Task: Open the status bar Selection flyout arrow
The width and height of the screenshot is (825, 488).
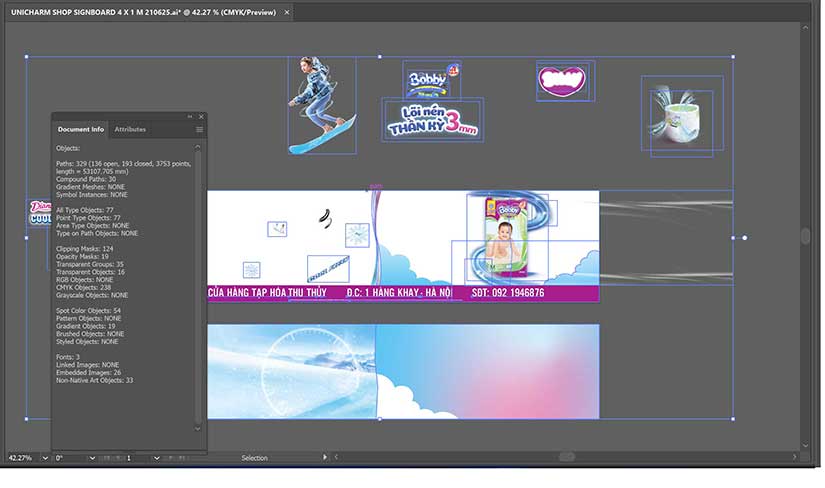Action: tap(325, 457)
